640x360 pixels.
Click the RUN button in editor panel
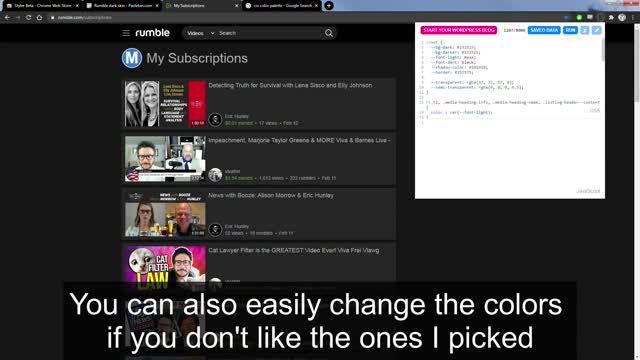point(570,30)
